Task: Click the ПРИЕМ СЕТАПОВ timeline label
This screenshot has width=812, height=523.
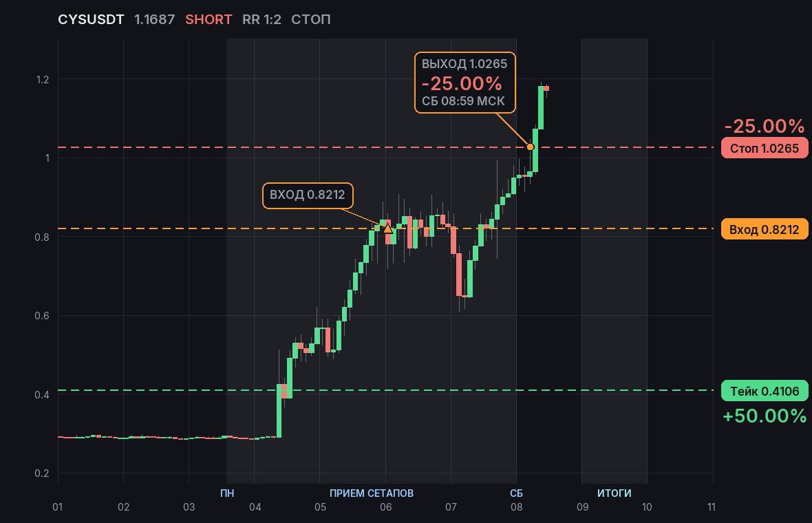Action: 372,493
